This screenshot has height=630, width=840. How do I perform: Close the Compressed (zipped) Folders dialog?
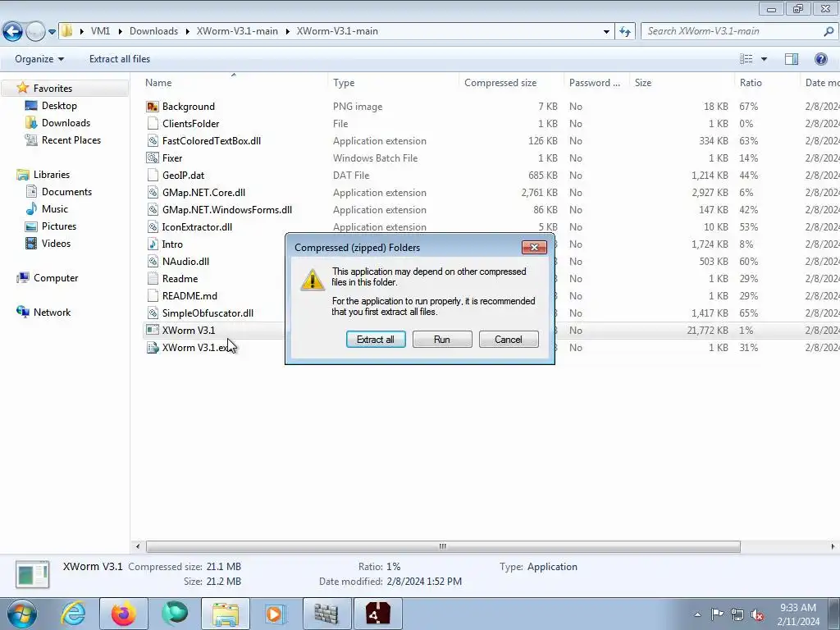(534, 247)
